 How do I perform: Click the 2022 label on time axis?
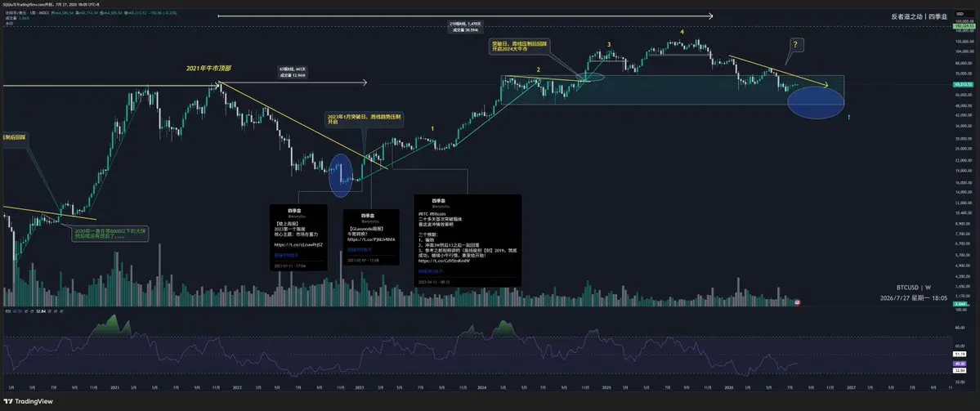[237, 387]
